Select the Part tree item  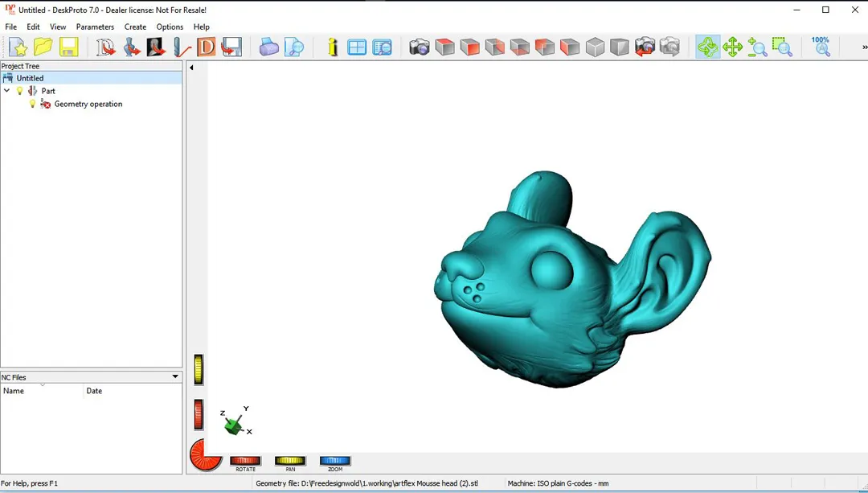(48, 91)
